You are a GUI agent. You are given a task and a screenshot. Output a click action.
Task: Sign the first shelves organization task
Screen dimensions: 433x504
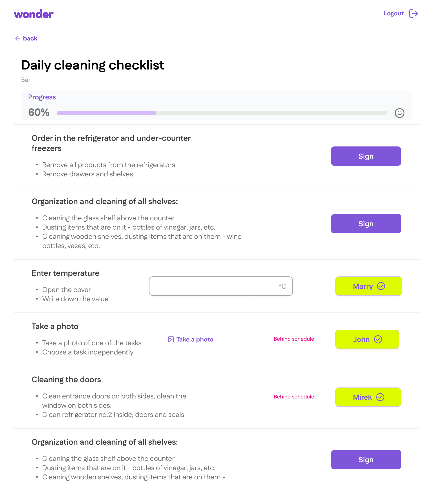click(366, 224)
